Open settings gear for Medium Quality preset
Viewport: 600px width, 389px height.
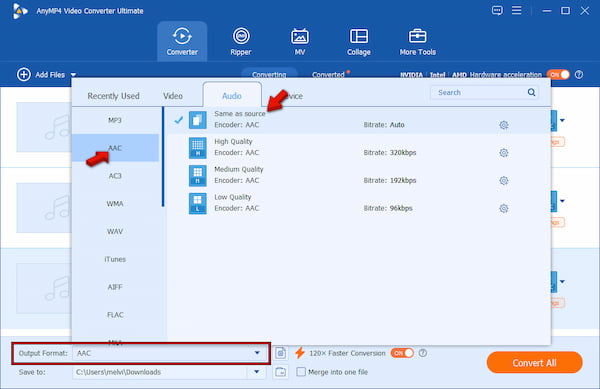click(x=504, y=181)
